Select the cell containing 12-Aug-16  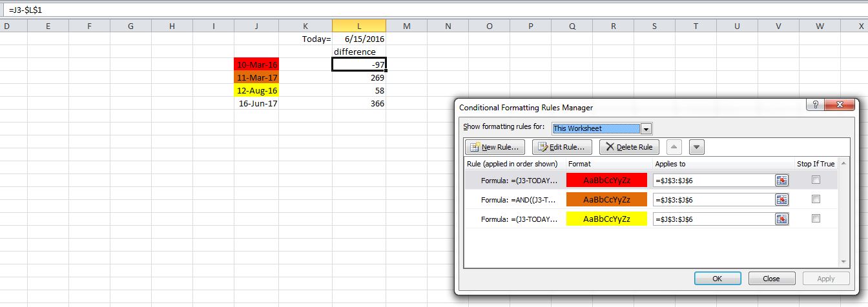(257, 90)
